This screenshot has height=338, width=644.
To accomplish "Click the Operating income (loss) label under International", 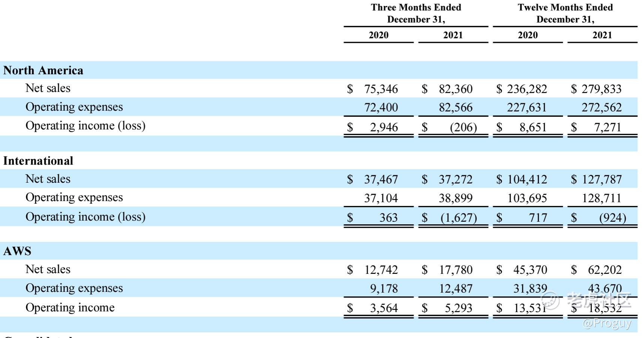I will 85,217.
